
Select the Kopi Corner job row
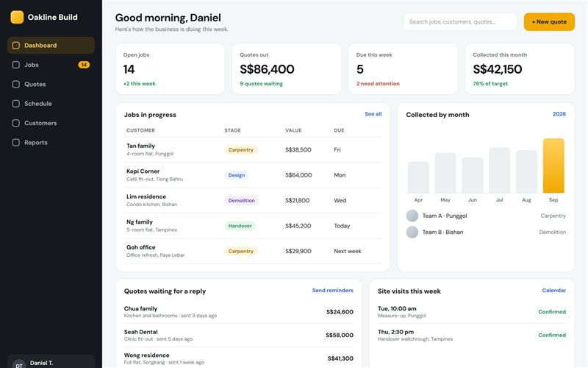[253, 175]
